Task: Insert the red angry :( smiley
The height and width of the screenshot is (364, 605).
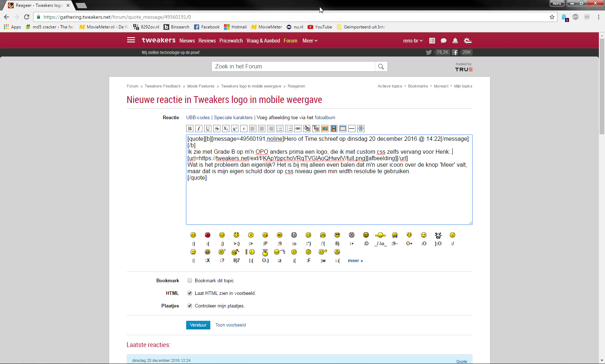Action: [x=208, y=235]
